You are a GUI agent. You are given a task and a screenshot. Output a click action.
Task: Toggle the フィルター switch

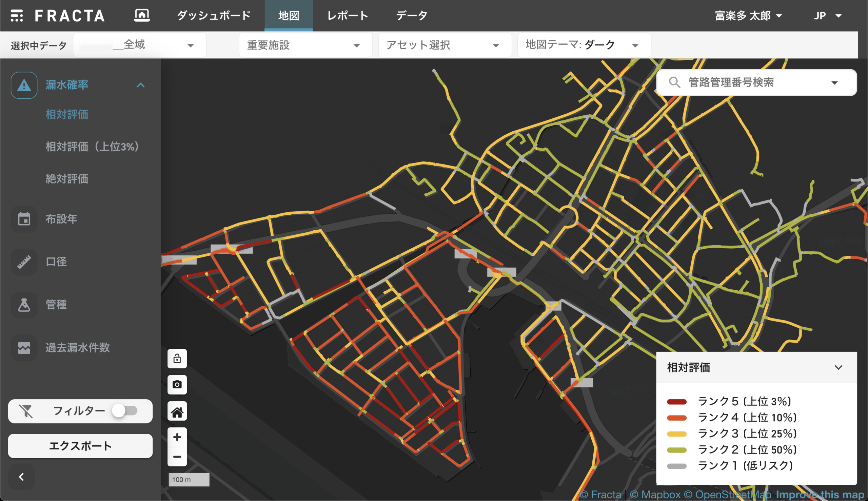125,411
